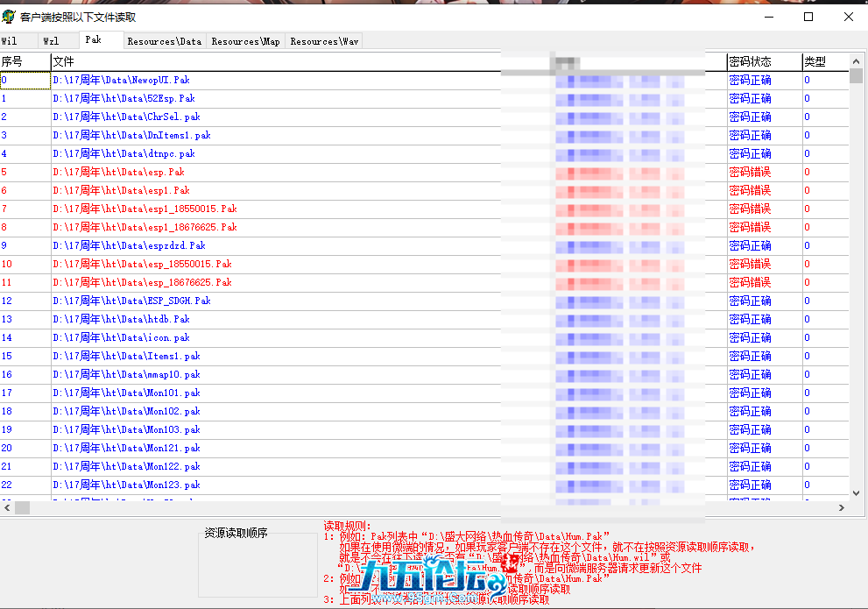Sort by 文件 column header
Screen dimensions: 868x609
[x=277, y=61]
